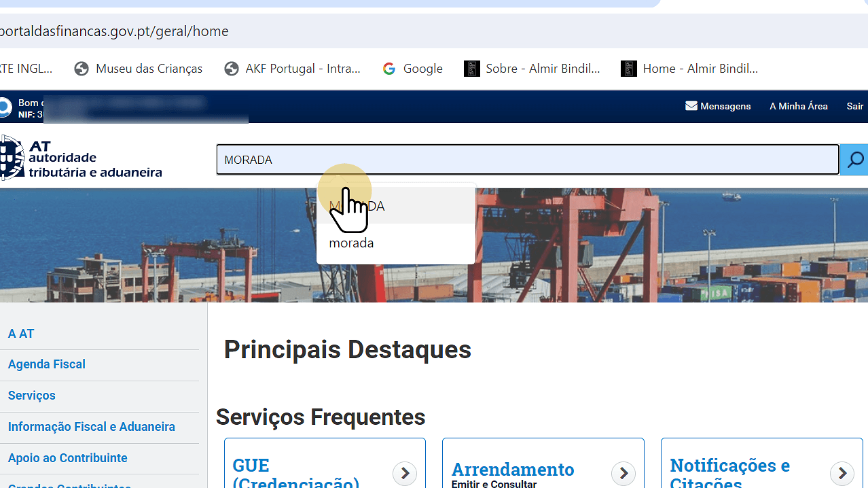Open the Serviços sidebar item
Screen dimensions: 868x488
32,396
